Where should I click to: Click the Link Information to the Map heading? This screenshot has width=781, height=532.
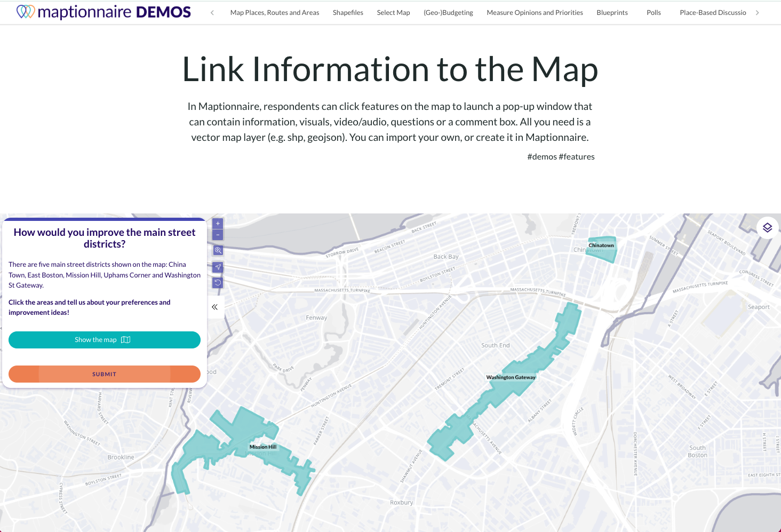pos(390,69)
